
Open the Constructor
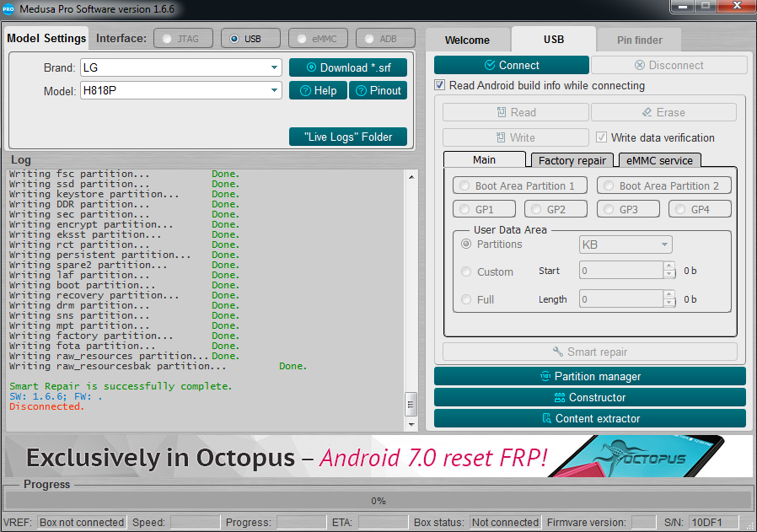590,397
